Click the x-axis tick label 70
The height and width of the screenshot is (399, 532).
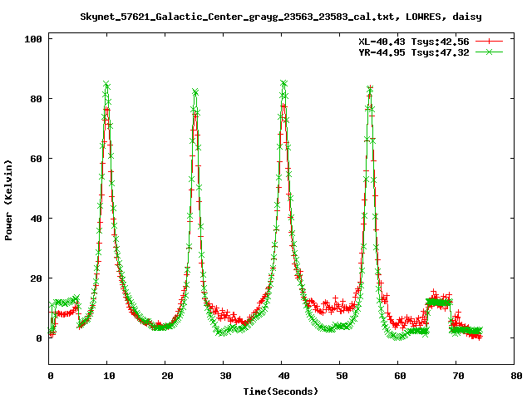coord(458,376)
